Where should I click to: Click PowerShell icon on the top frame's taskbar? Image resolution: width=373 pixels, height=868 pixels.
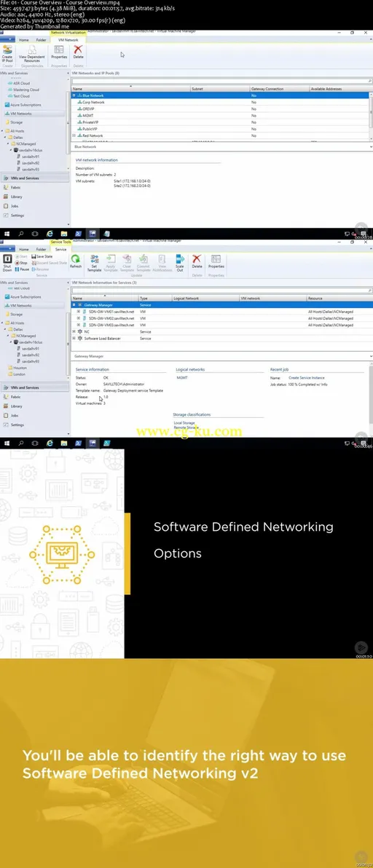click(78, 234)
